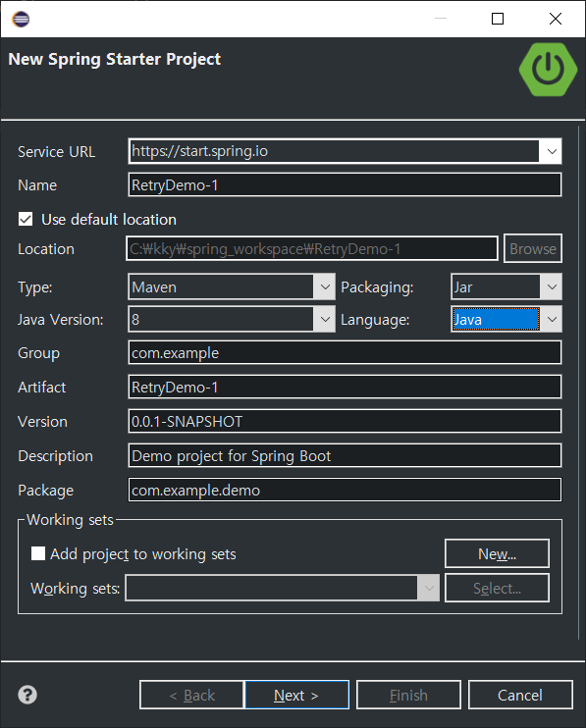Click the Java Version: label
Viewport: 586px width, 728px height.
pyautogui.click(x=60, y=320)
